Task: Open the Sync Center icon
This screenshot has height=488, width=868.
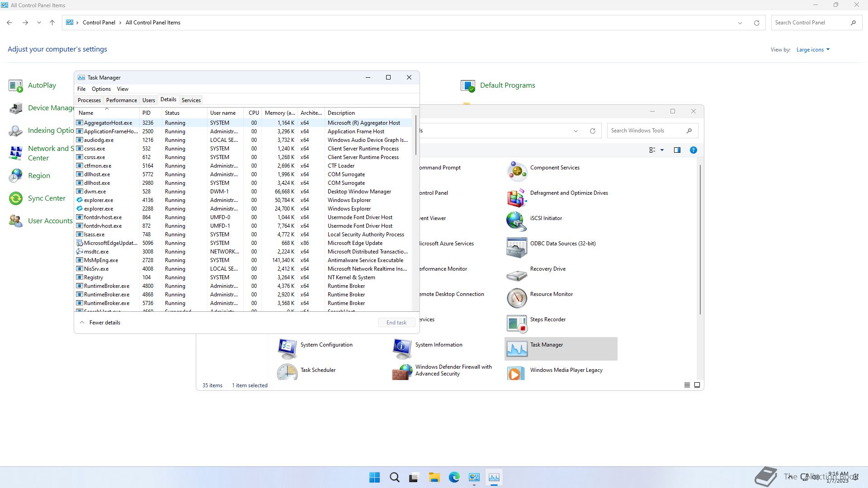Action: (16, 198)
